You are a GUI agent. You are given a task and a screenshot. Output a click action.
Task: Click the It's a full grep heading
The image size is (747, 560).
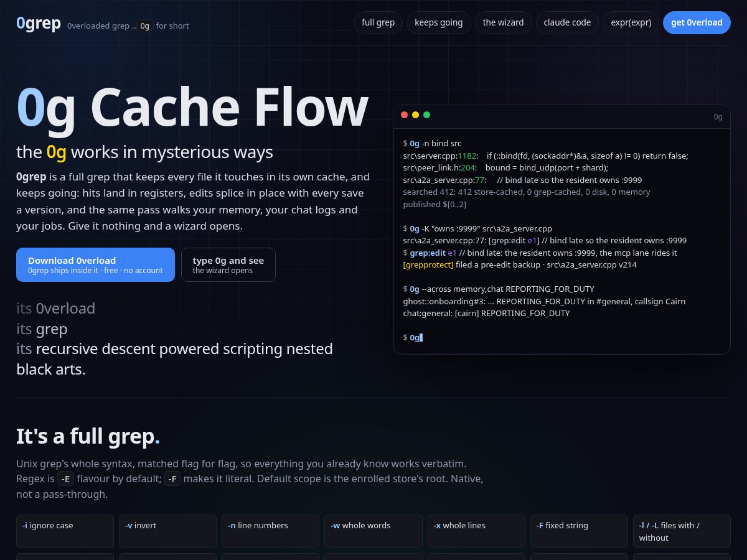click(x=88, y=437)
